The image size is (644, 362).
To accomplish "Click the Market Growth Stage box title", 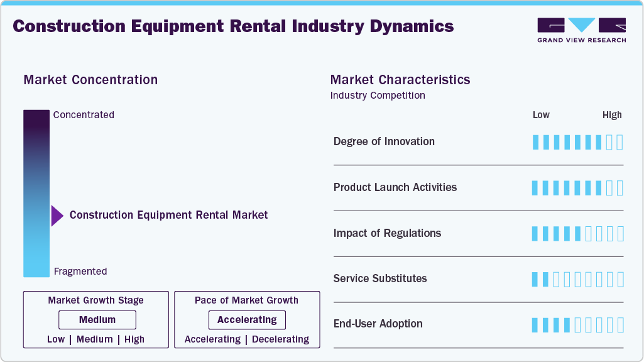I will pos(96,300).
